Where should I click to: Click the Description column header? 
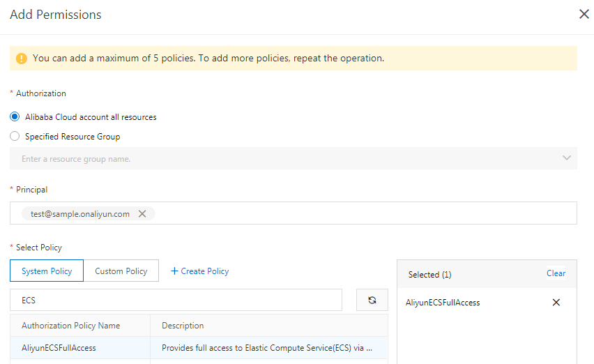[183, 326]
